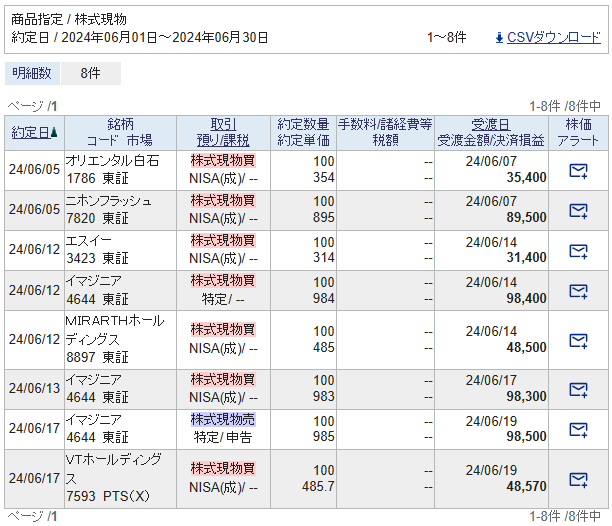The height and width of the screenshot is (526, 612).
Task: Set price alert for オリエンタル白石 row
Action: coord(578,171)
